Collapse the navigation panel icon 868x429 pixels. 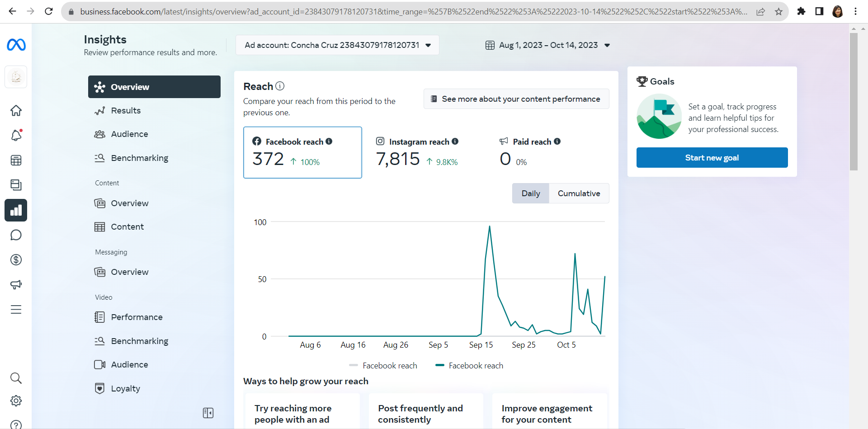(x=208, y=413)
